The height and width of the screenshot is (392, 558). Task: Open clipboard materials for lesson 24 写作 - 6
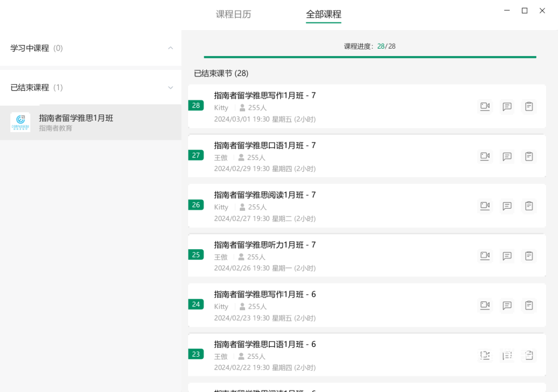(529, 305)
